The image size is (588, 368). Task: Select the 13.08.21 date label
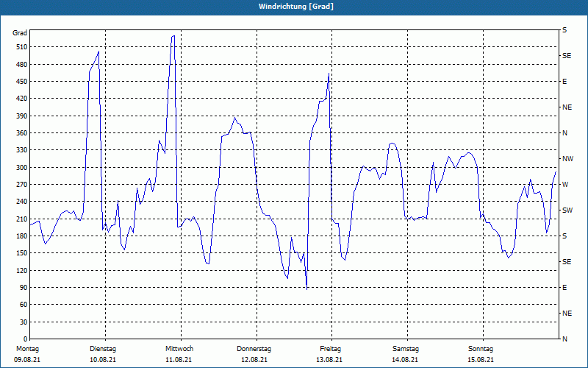coord(329,360)
